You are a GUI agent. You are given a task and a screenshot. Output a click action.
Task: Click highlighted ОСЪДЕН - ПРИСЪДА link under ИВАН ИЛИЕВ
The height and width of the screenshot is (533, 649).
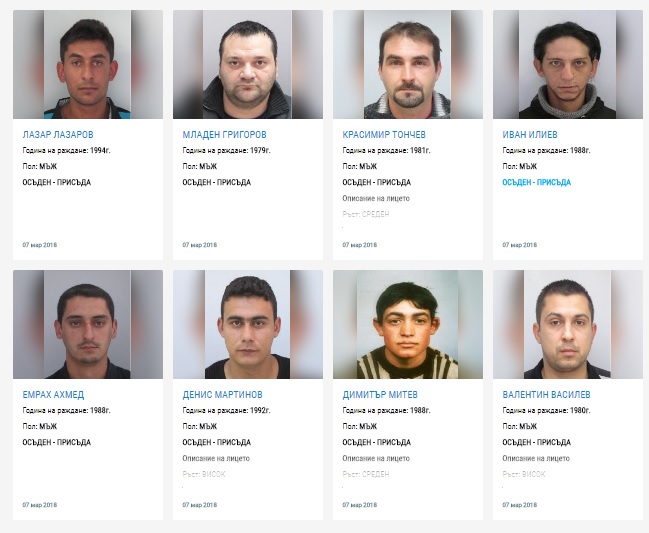point(536,182)
